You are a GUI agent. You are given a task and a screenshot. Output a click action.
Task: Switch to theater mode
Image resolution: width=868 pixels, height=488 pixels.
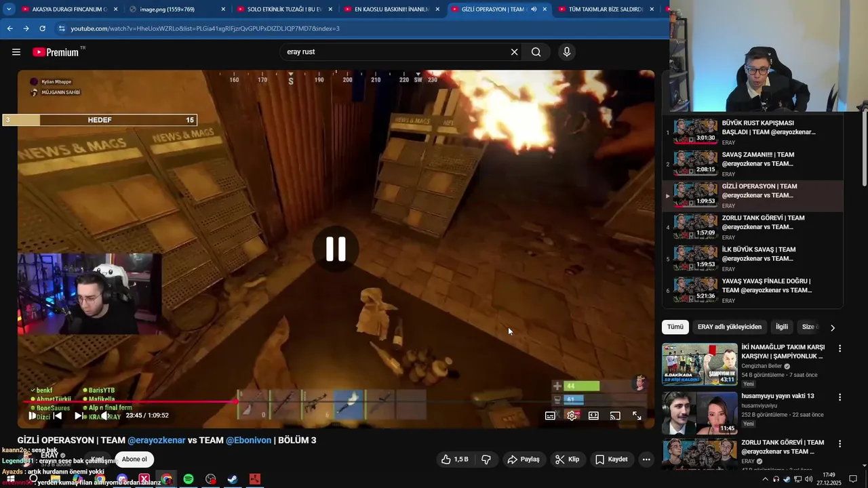(x=593, y=415)
